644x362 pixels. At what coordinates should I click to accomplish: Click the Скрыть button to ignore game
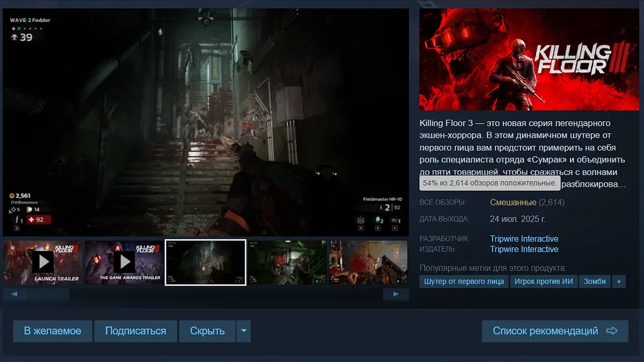pos(207,331)
